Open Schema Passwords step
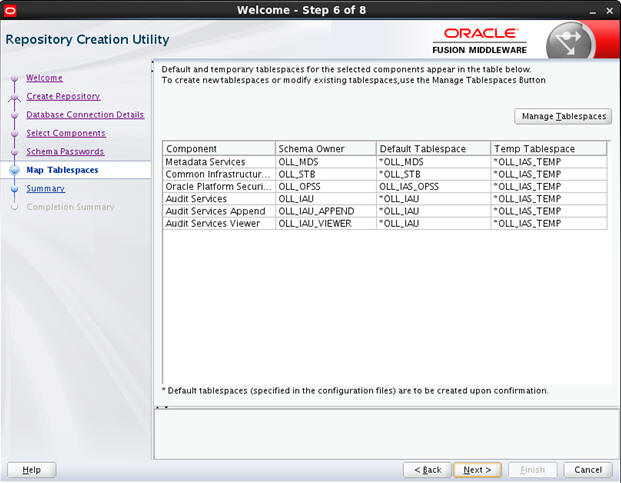 [65, 152]
